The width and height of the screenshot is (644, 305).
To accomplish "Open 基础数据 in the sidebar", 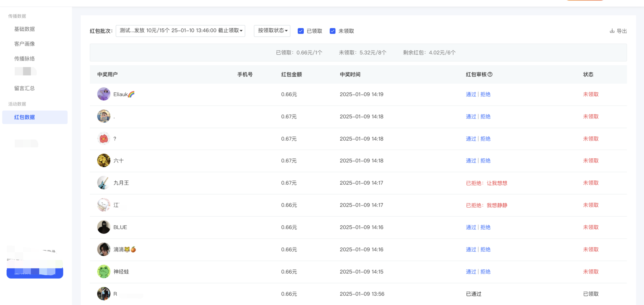I will 25,29.
